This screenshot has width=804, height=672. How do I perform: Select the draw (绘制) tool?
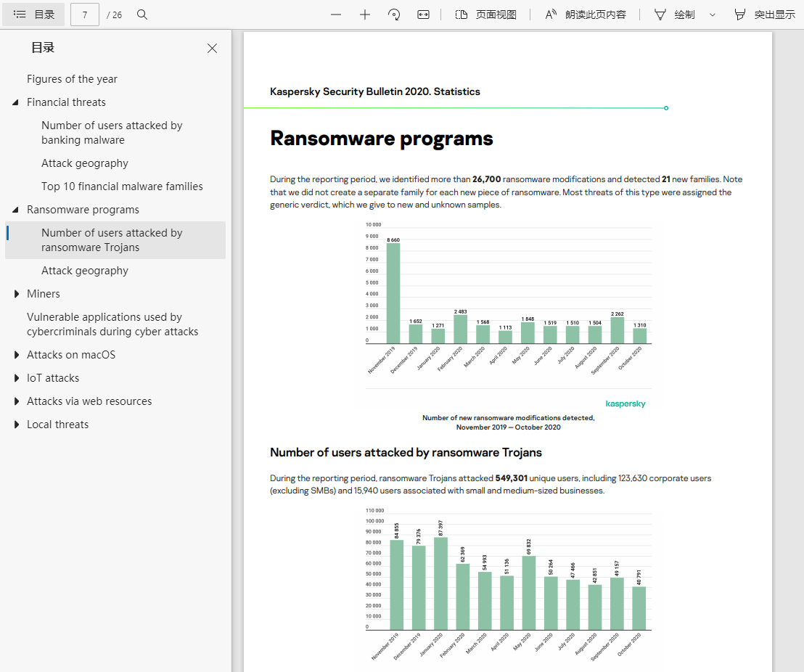[x=674, y=15]
